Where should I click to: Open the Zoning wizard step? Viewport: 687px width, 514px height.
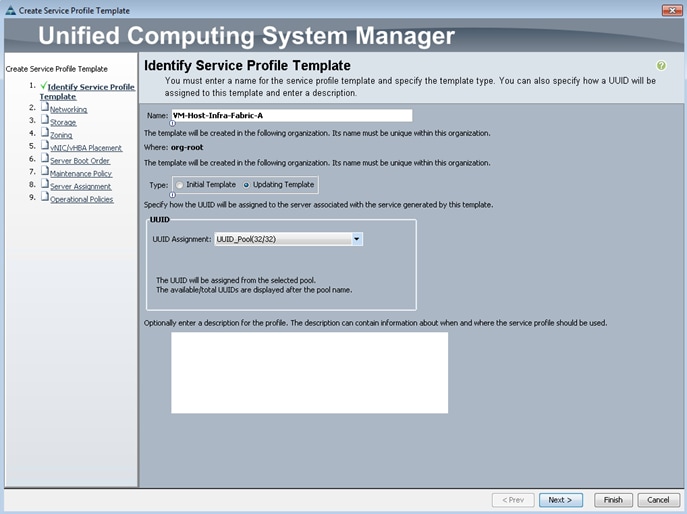click(61, 135)
